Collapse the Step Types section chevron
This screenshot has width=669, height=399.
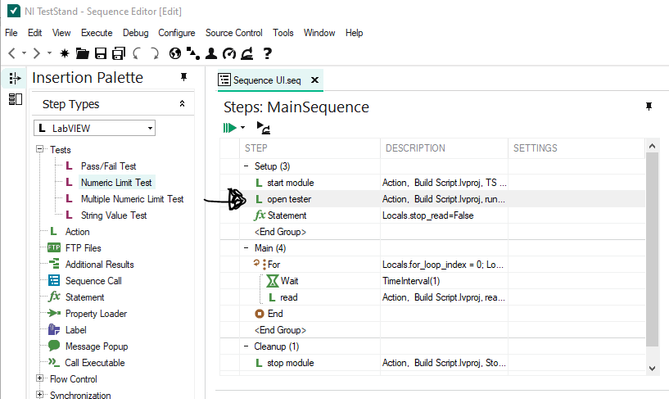[x=182, y=104]
